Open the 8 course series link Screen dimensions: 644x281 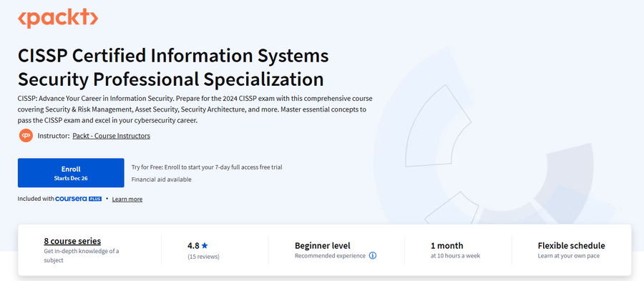pyautogui.click(x=72, y=241)
